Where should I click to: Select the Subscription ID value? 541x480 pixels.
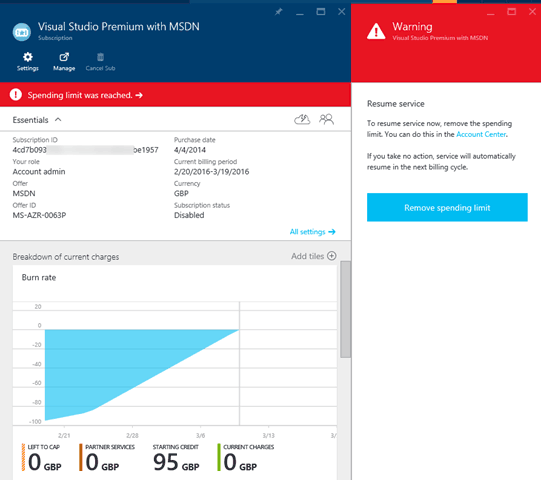tap(86, 150)
